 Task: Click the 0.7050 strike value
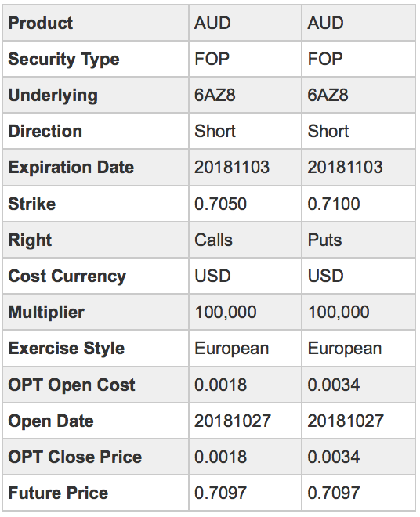pos(220,204)
